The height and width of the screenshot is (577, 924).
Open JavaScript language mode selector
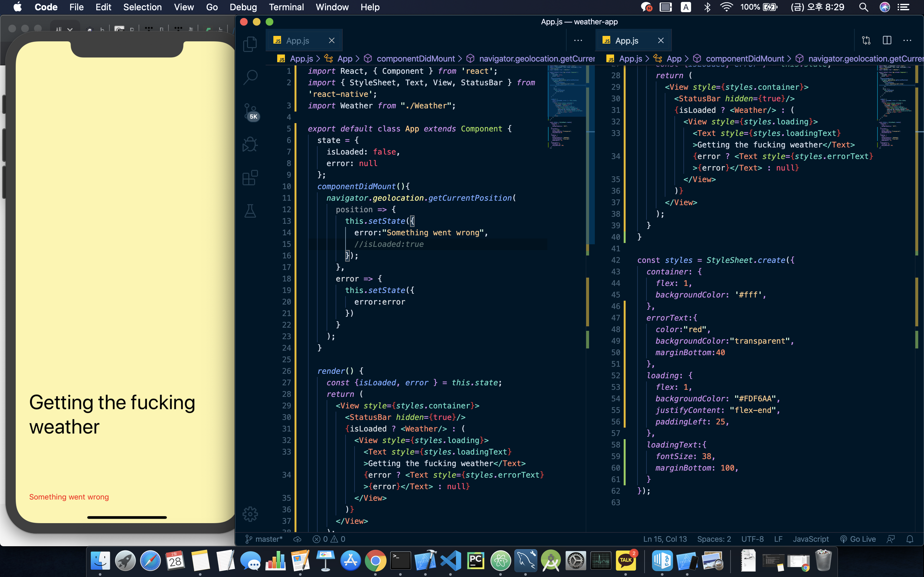(x=810, y=539)
